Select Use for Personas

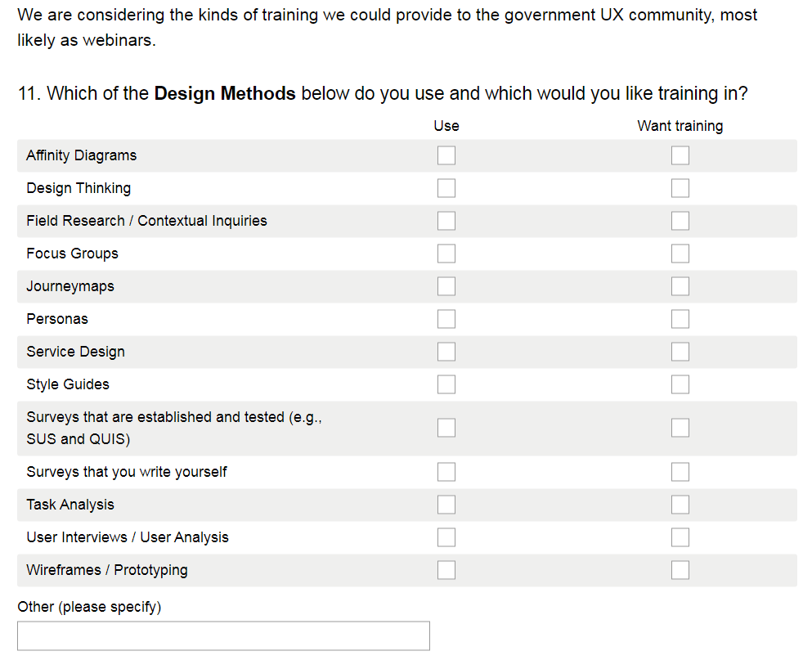(446, 319)
